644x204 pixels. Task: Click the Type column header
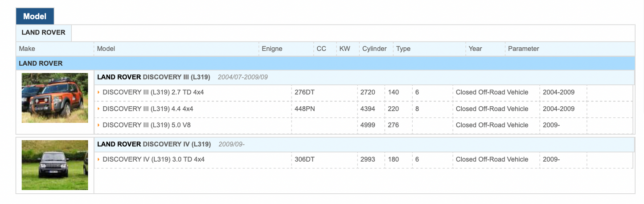tap(403, 49)
